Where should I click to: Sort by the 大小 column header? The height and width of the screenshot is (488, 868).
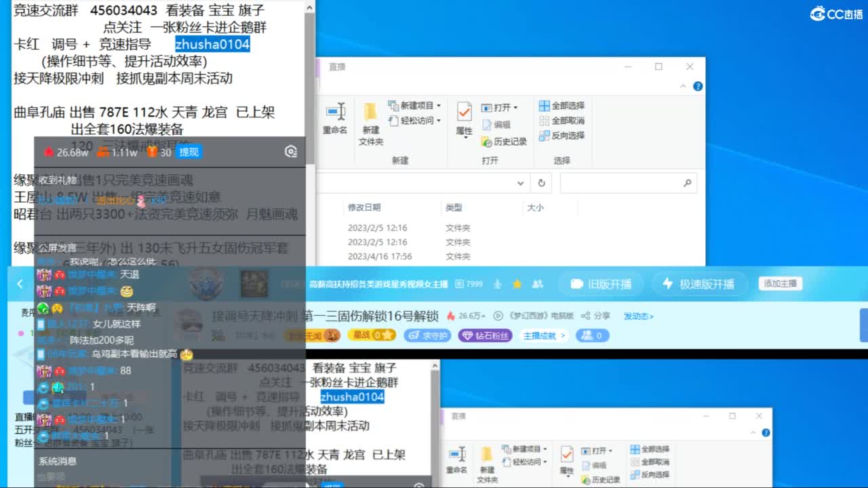[x=535, y=207]
